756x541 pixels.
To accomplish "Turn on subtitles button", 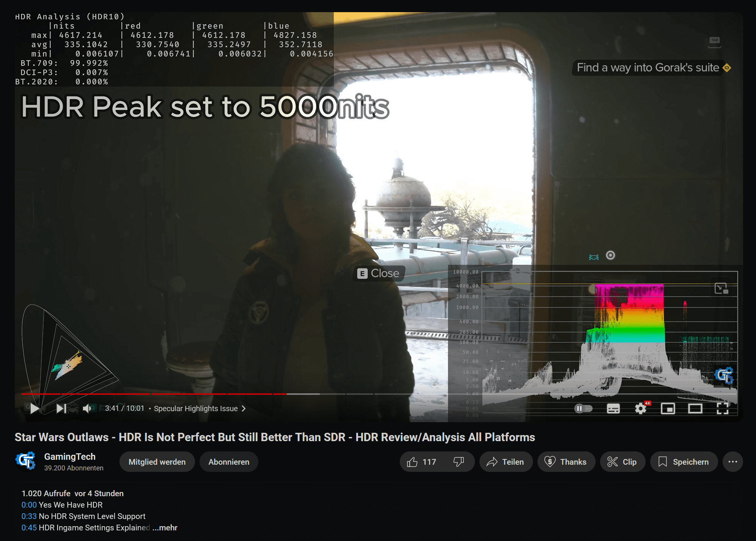I will pos(613,409).
